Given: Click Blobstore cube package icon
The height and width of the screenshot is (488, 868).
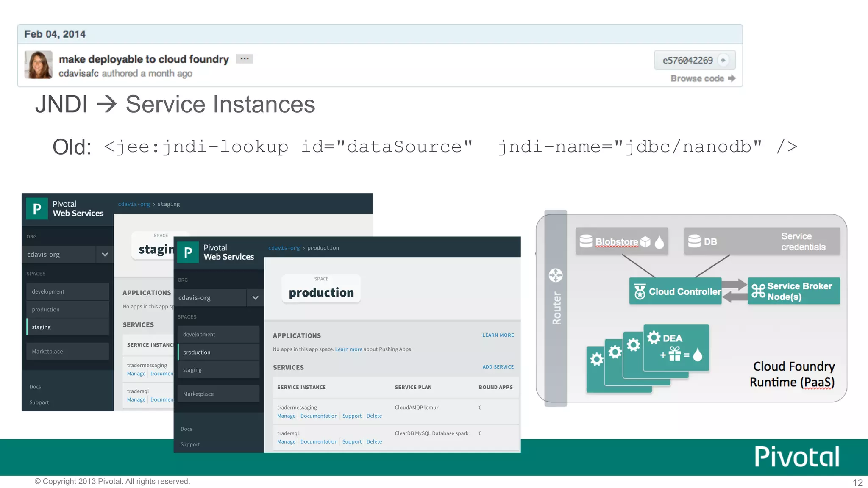Looking at the screenshot, I should pos(645,242).
